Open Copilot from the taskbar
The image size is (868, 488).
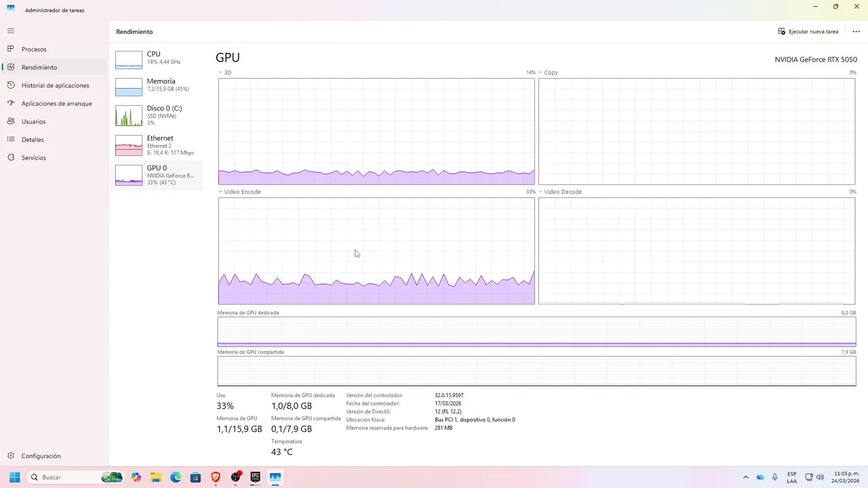(x=136, y=477)
